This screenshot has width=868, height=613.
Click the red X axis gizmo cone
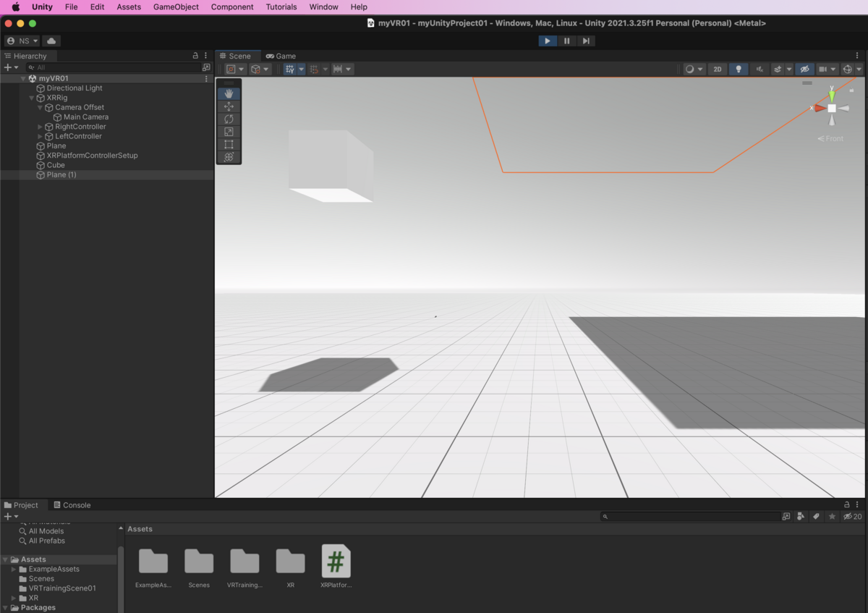[820, 108]
